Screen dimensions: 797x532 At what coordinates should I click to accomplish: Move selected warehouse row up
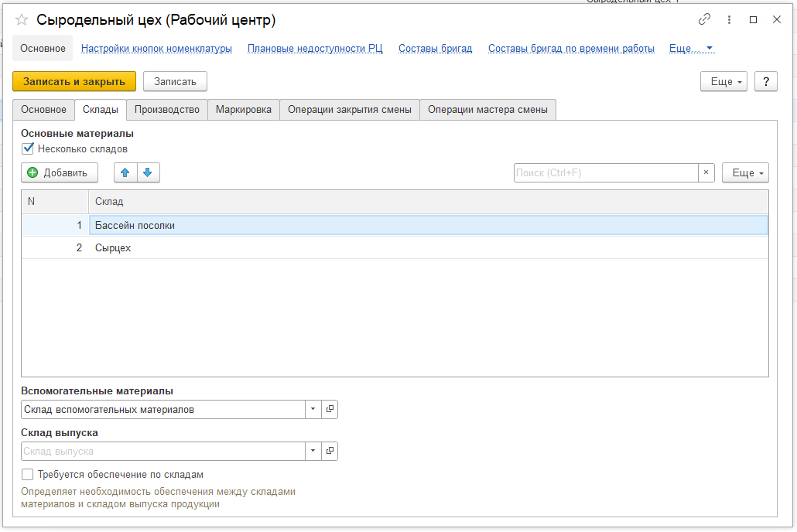coord(125,172)
